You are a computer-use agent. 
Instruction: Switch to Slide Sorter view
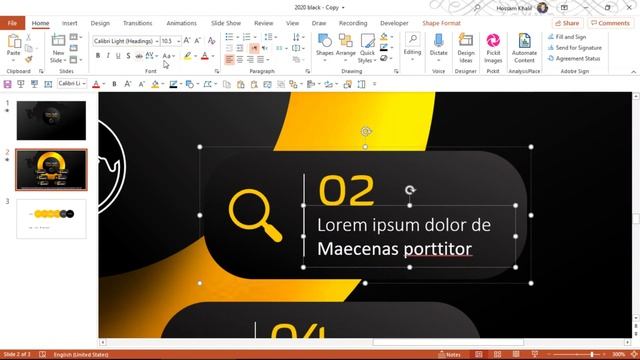497,354
